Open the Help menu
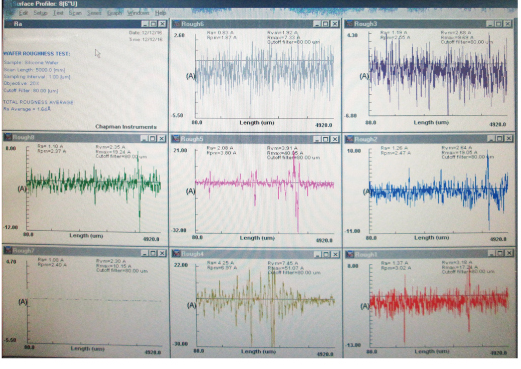Screen dimensions: 521x369 click(x=160, y=13)
